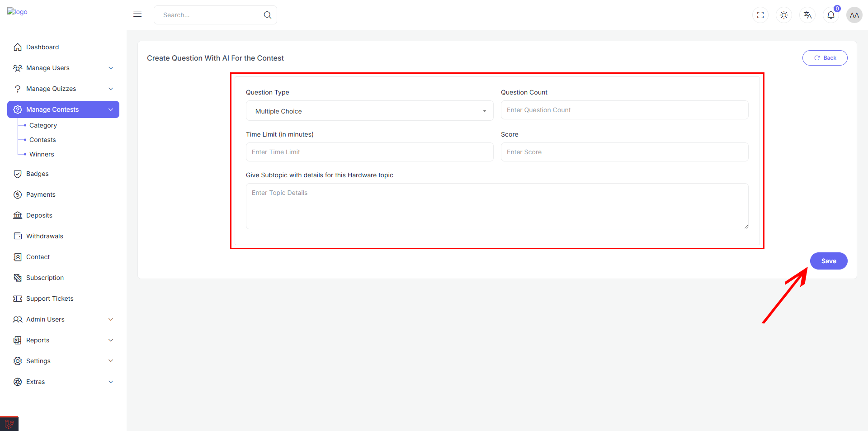
Task: Click the Reports spreadsheet icon
Action: point(18,340)
